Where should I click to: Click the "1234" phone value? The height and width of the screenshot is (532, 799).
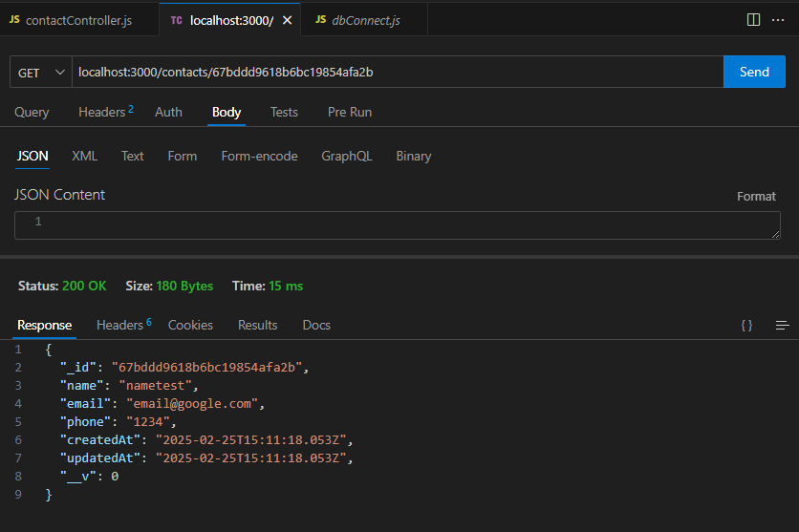pos(148,422)
